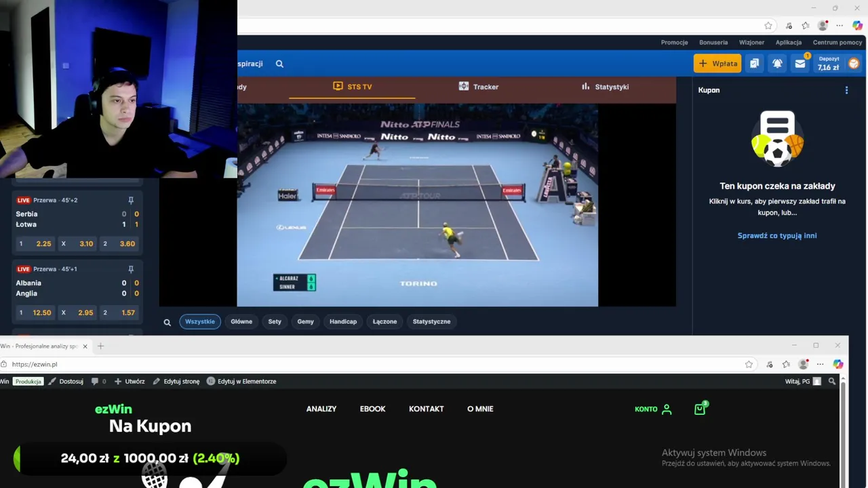This screenshot has height=488, width=868.
Task: Bet Anglia win at odds 1.57
Action: [119, 313]
